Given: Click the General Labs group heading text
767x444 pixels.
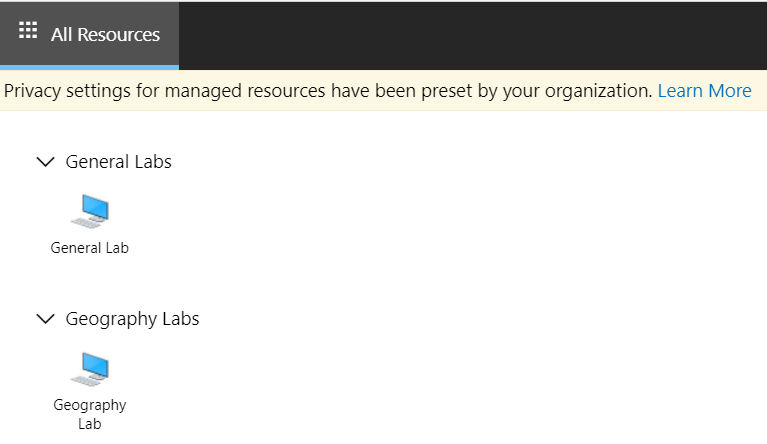Looking at the screenshot, I should [119, 162].
